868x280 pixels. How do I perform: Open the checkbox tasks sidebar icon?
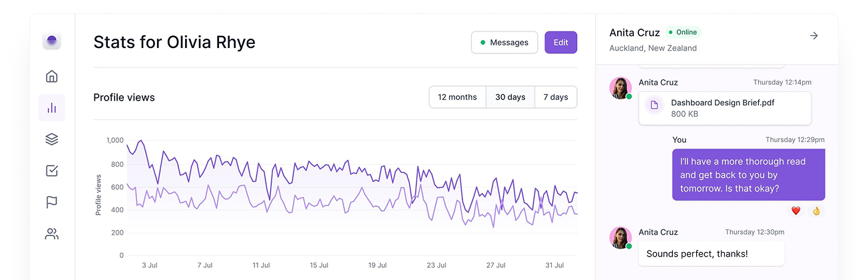tap(52, 171)
